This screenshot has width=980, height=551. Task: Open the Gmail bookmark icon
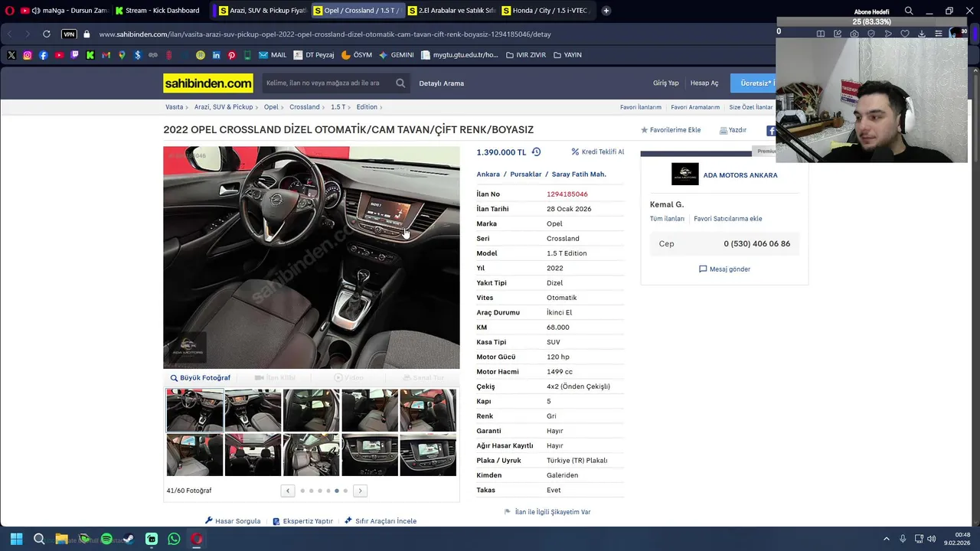coord(106,55)
